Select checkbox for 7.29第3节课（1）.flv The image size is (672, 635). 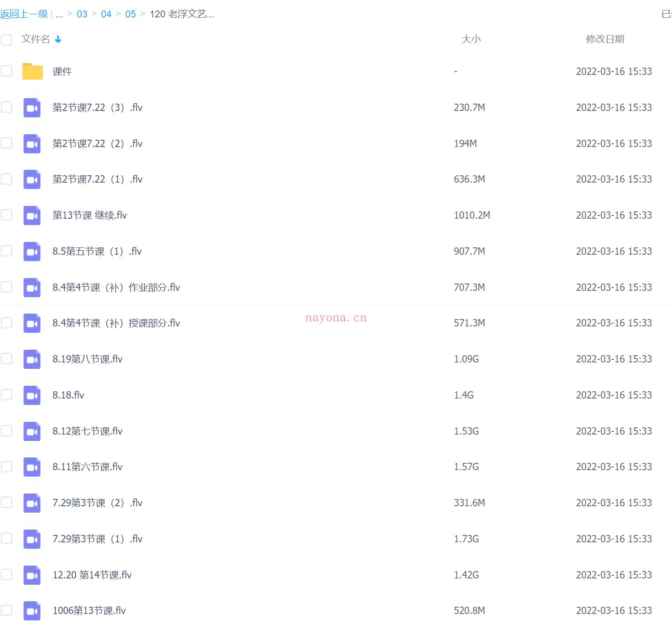(x=6, y=538)
